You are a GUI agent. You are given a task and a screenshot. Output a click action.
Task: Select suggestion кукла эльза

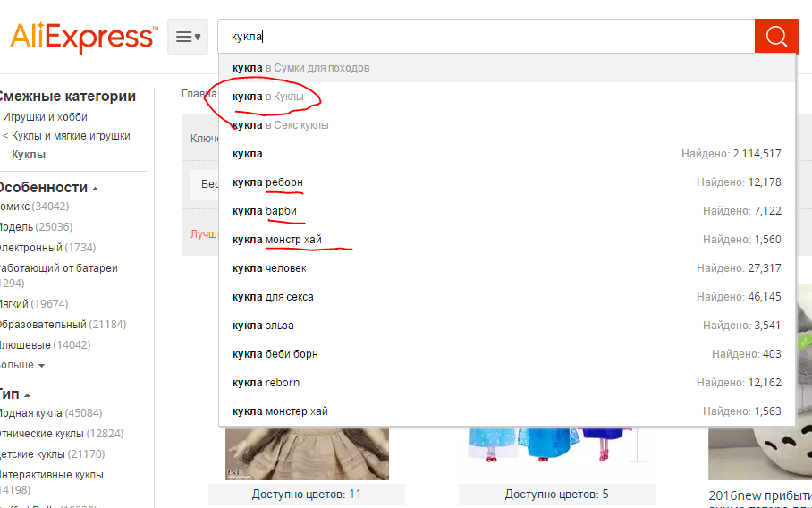point(507,326)
